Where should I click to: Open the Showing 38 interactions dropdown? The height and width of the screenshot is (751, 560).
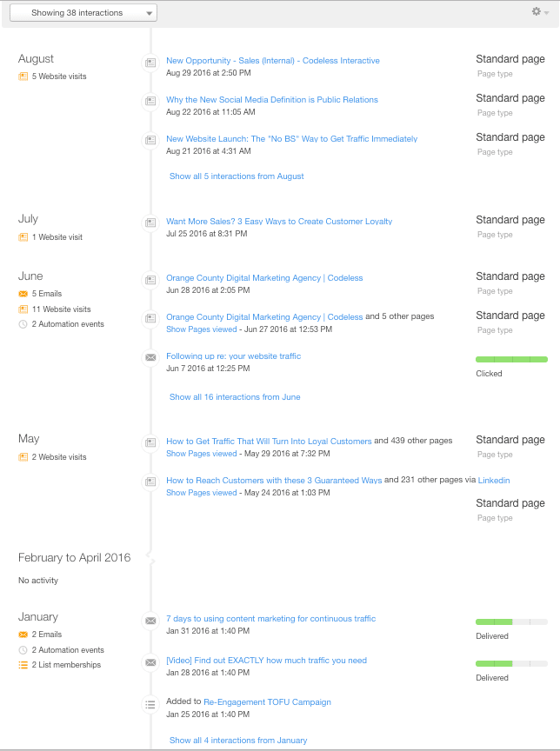click(83, 13)
